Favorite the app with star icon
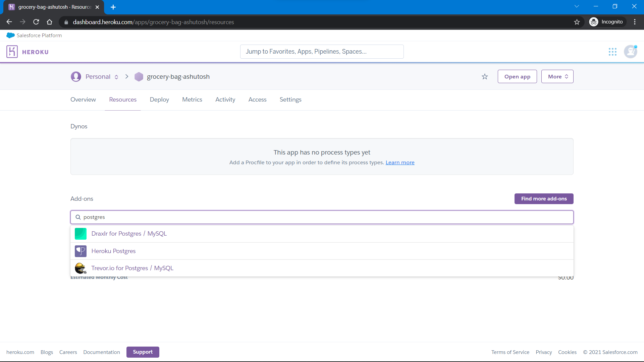The width and height of the screenshot is (644, 362). tap(485, 77)
